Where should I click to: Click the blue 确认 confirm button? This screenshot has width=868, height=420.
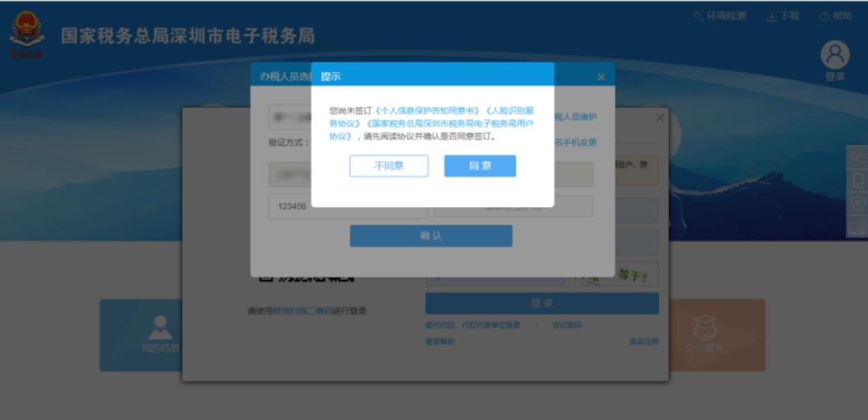[x=430, y=236]
